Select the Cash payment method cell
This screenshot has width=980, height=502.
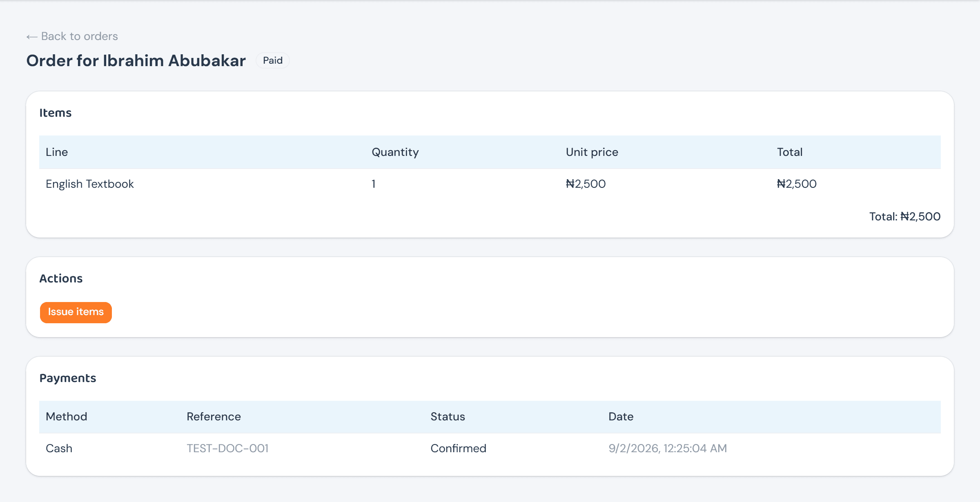pyautogui.click(x=59, y=449)
